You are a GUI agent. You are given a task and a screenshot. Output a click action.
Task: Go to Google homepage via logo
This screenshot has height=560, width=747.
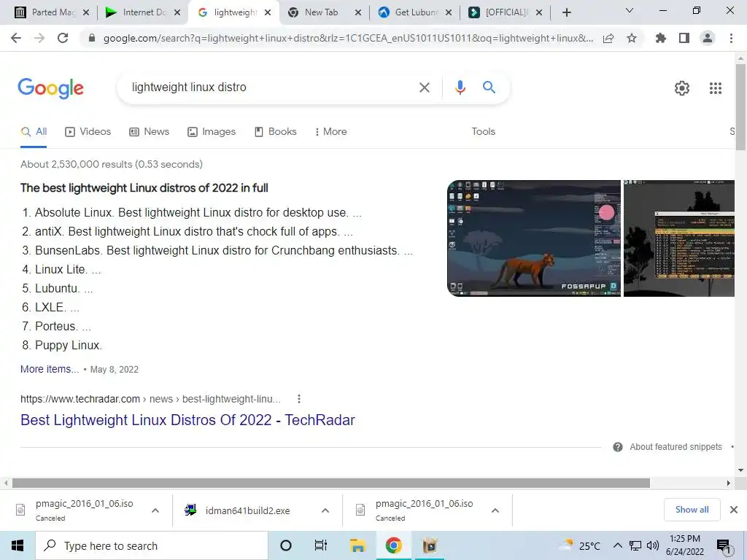50,88
